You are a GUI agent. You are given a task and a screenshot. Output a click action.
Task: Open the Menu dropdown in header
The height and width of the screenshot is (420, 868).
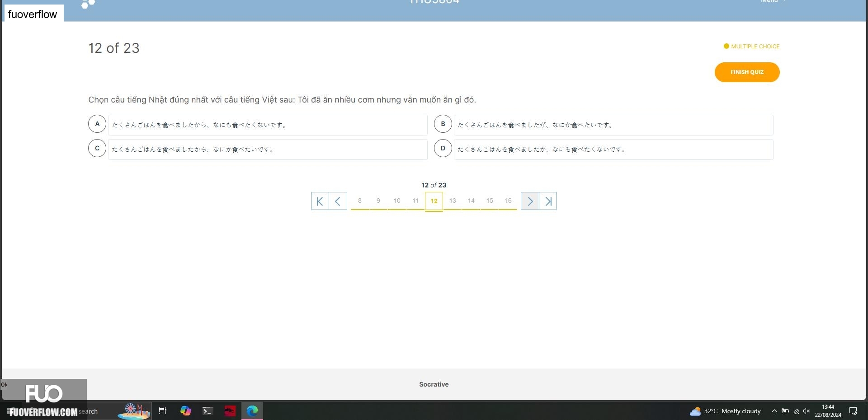(773, 1)
